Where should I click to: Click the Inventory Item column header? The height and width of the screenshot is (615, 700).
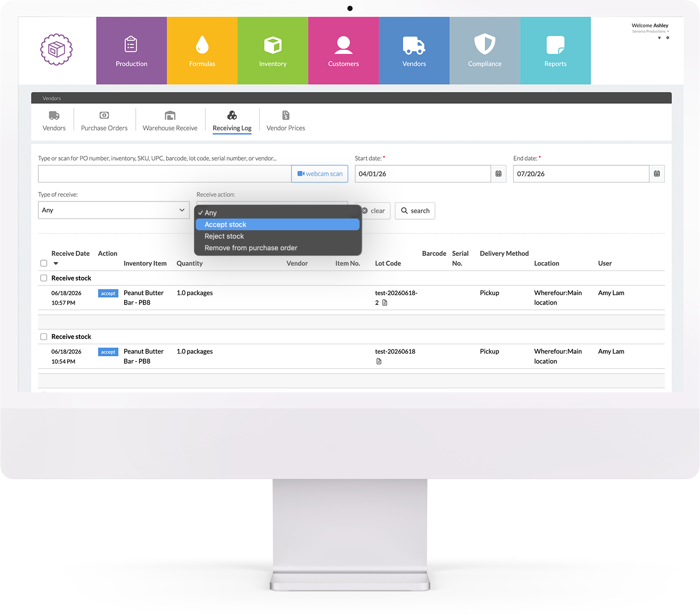145,263
